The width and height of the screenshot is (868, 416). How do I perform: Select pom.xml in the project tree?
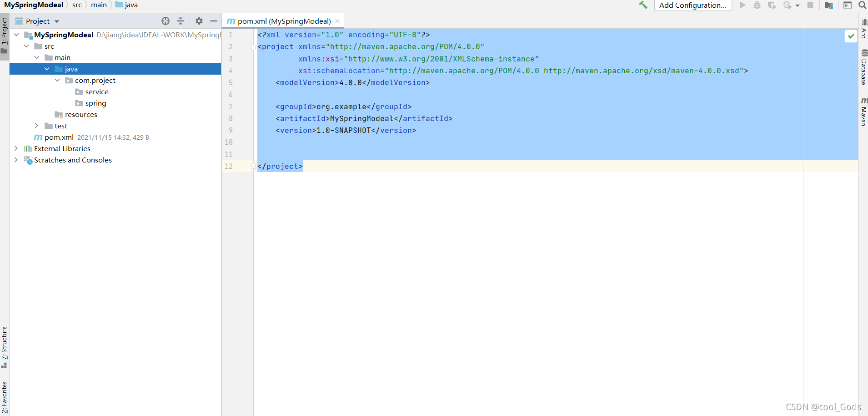[59, 137]
